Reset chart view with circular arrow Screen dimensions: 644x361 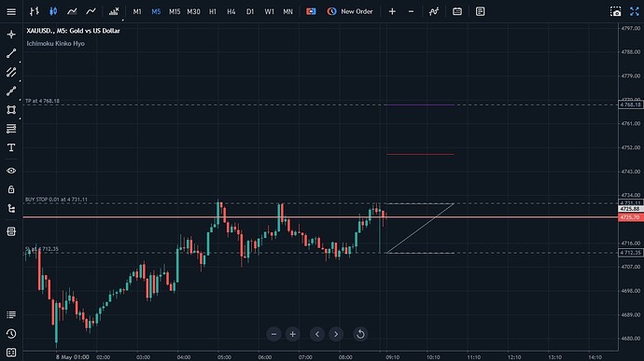click(360, 334)
